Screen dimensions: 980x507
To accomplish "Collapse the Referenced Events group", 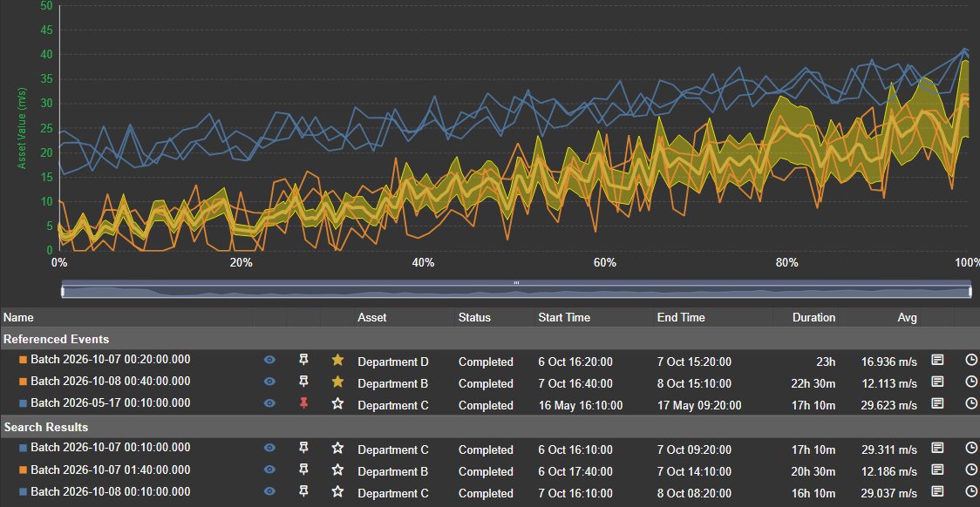I will point(490,339).
